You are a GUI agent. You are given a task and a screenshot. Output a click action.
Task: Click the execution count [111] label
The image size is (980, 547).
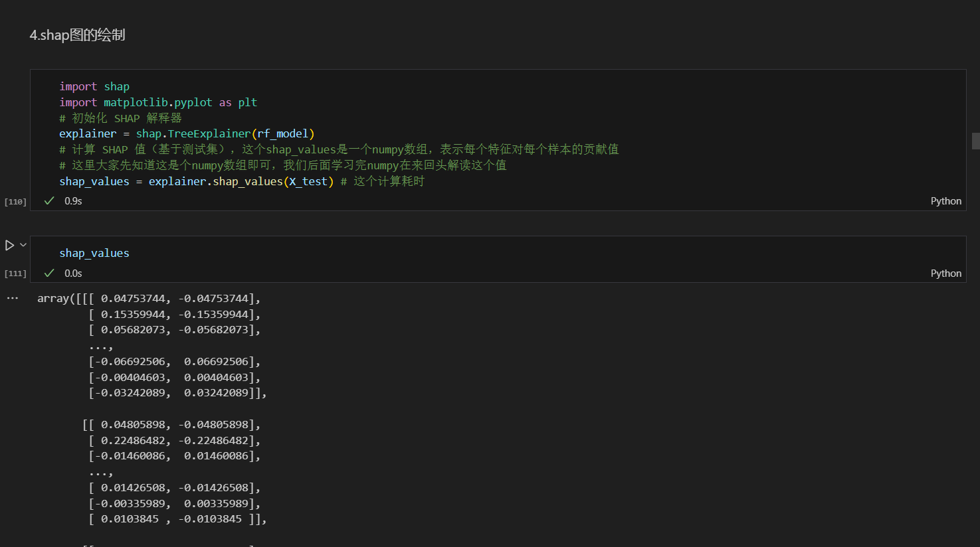point(15,273)
